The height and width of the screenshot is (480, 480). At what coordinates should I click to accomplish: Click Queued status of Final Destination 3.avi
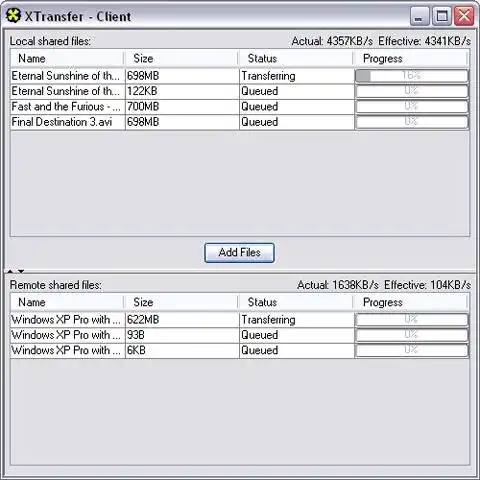click(296, 122)
